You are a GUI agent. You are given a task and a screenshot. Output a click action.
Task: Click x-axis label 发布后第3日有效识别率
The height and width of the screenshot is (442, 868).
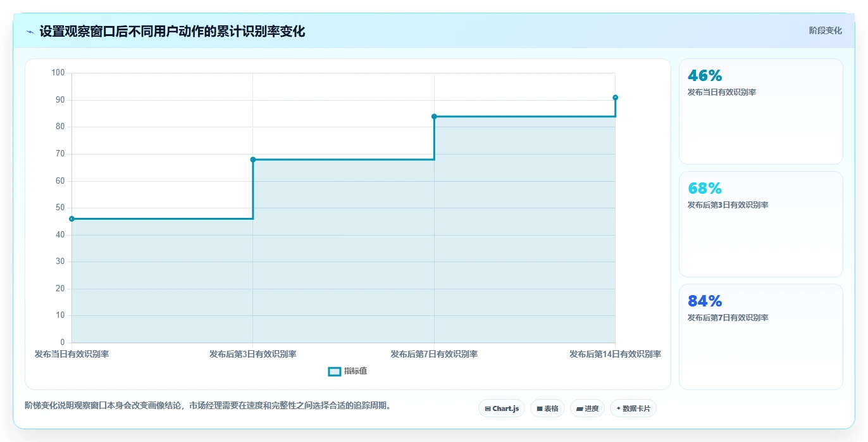(x=253, y=355)
